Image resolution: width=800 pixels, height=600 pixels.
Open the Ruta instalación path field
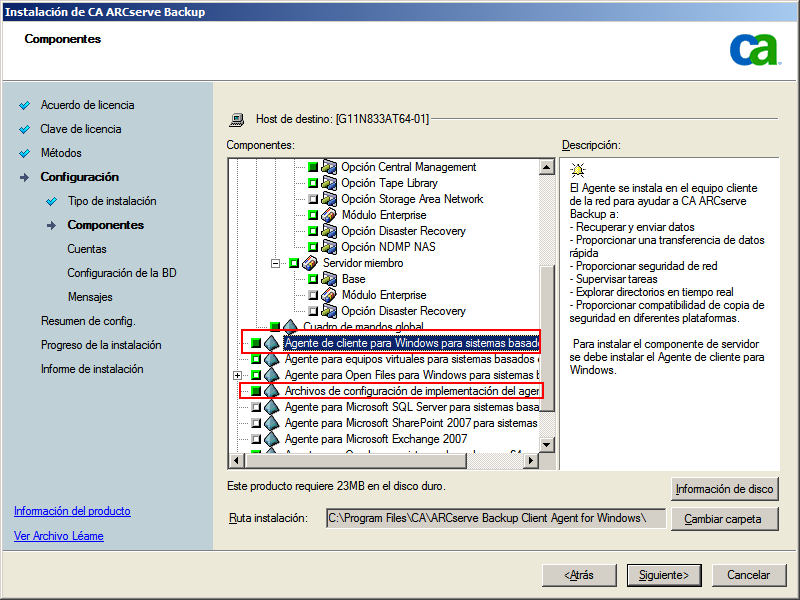[495, 518]
